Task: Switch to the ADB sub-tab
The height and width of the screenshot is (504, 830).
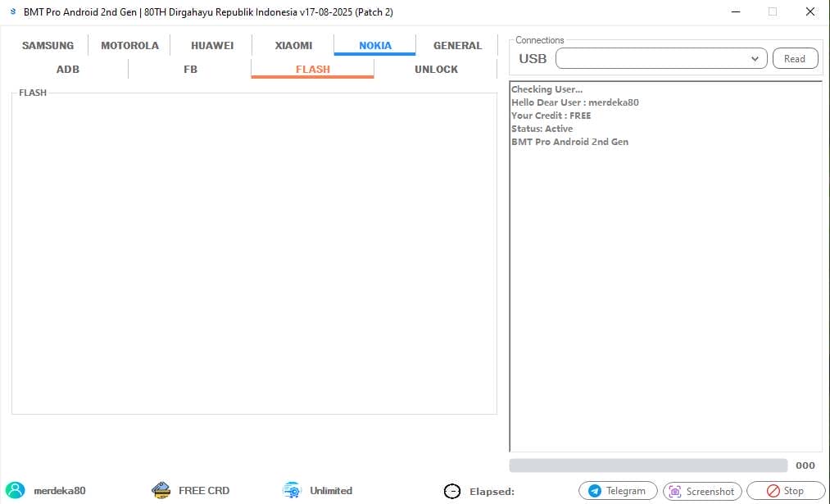Action: click(68, 70)
